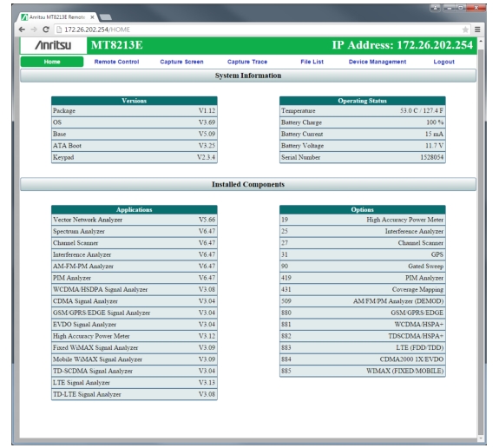This screenshot has height=448, width=499.
Task: Click the Spectrum Analyzer application row
Action: click(x=135, y=232)
